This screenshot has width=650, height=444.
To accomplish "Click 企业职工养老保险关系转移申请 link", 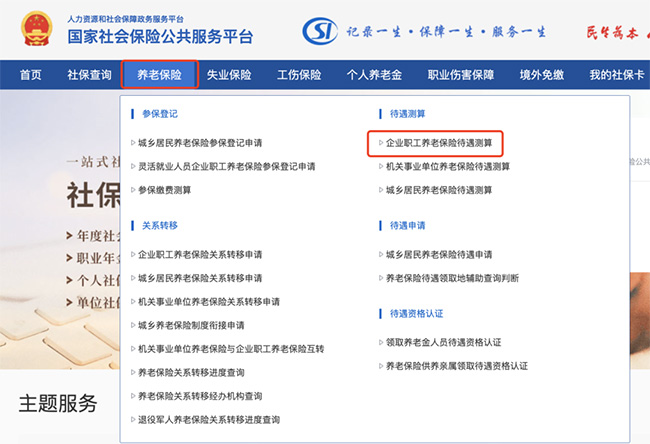I will [200, 254].
